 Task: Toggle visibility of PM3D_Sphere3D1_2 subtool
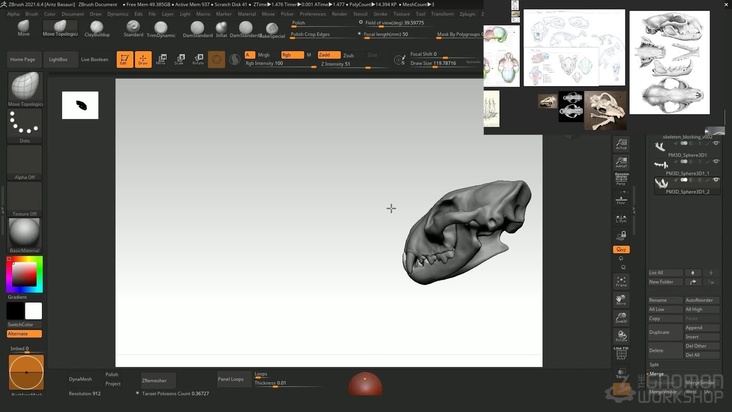(x=716, y=180)
